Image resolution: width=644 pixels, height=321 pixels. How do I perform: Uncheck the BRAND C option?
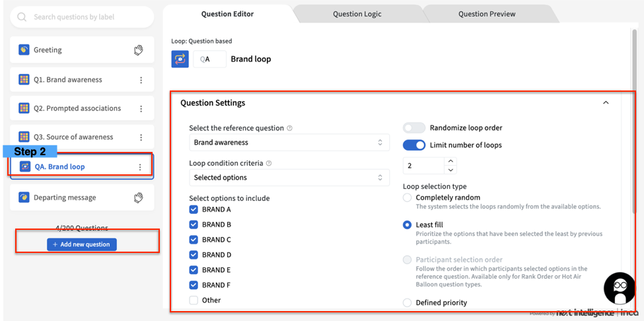[194, 240]
